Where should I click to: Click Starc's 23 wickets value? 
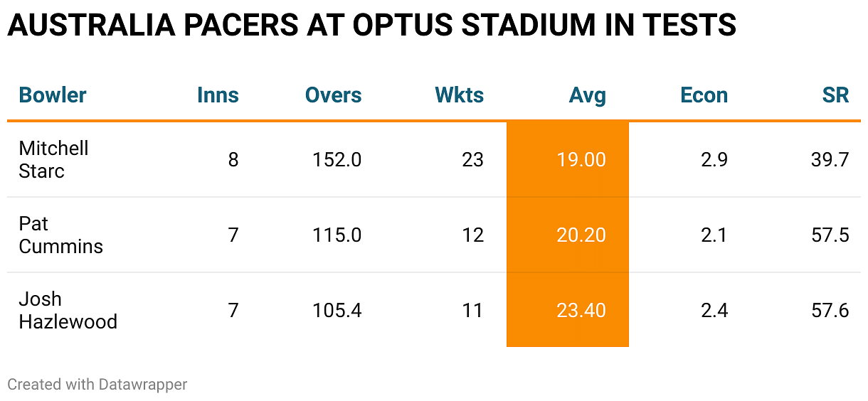coord(472,159)
